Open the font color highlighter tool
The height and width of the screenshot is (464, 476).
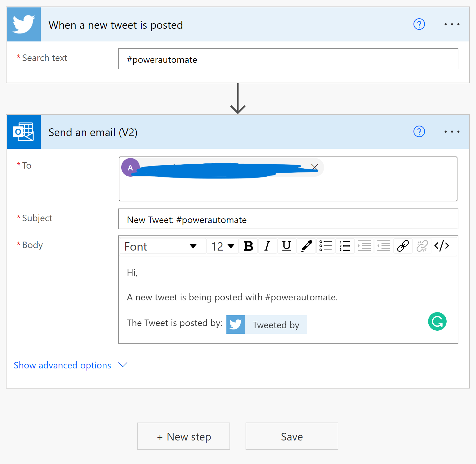[x=306, y=246]
